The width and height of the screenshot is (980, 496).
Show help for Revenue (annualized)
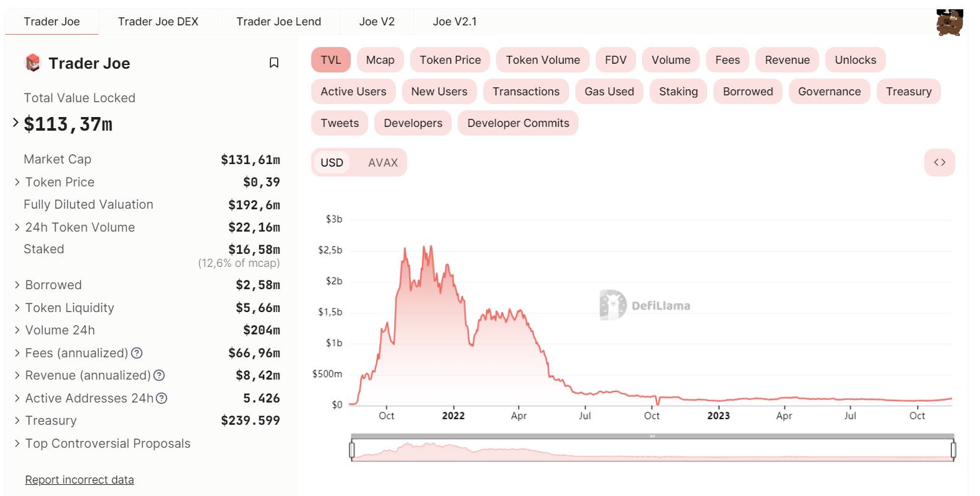coord(159,375)
